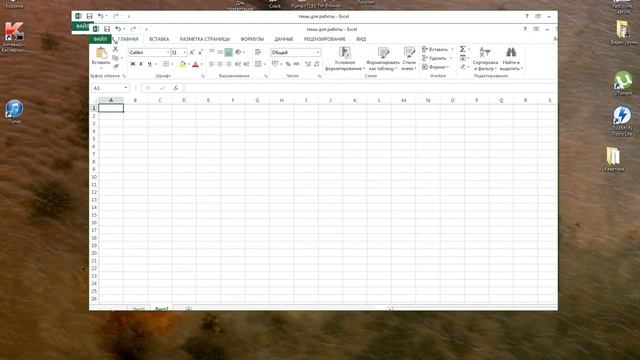This screenshot has height=360, width=640.
Task: Click the Fill down icon under AutoSum
Action: coord(462,58)
